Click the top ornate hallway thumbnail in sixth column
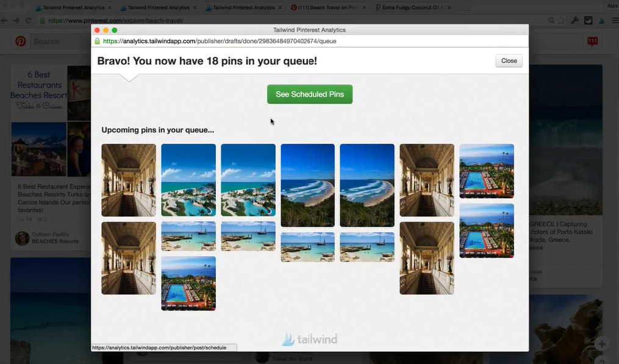 [x=427, y=180]
